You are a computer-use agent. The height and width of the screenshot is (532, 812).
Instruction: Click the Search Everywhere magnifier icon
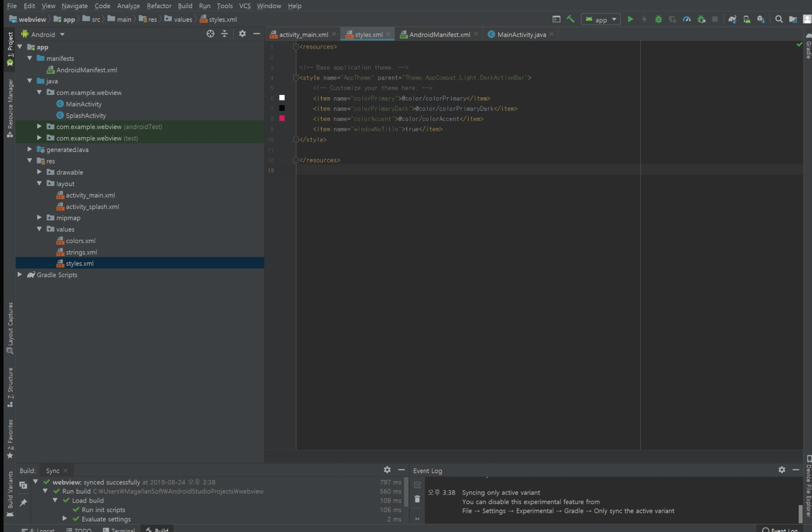779,19
